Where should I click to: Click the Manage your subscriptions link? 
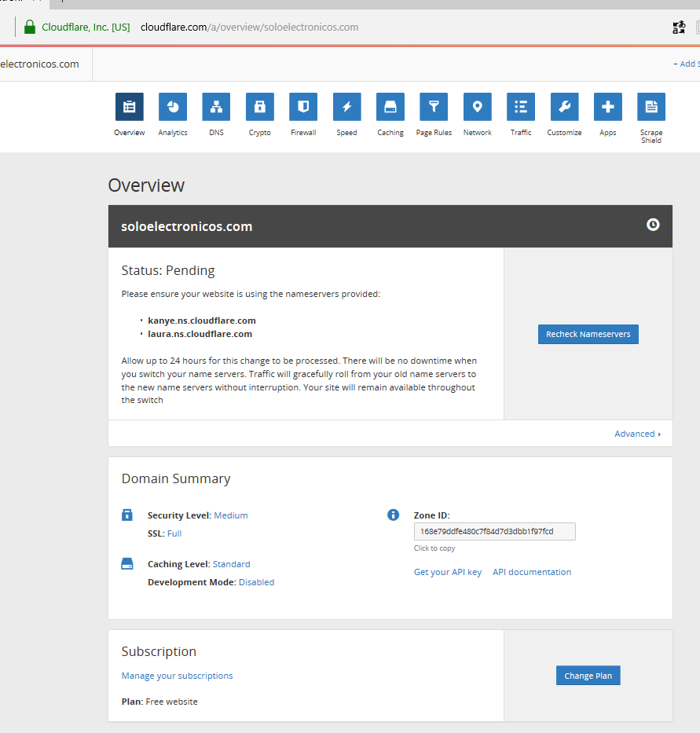(x=177, y=676)
